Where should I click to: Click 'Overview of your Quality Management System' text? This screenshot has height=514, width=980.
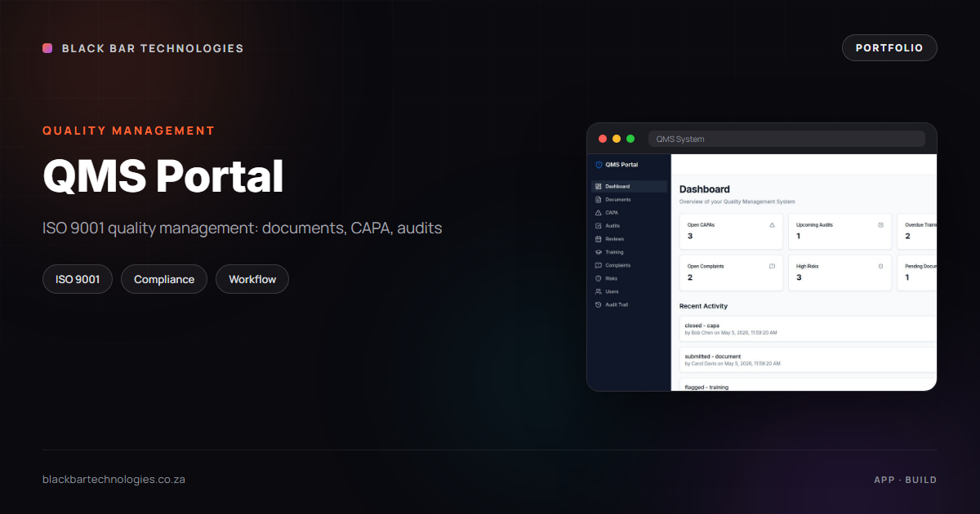coord(737,202)
